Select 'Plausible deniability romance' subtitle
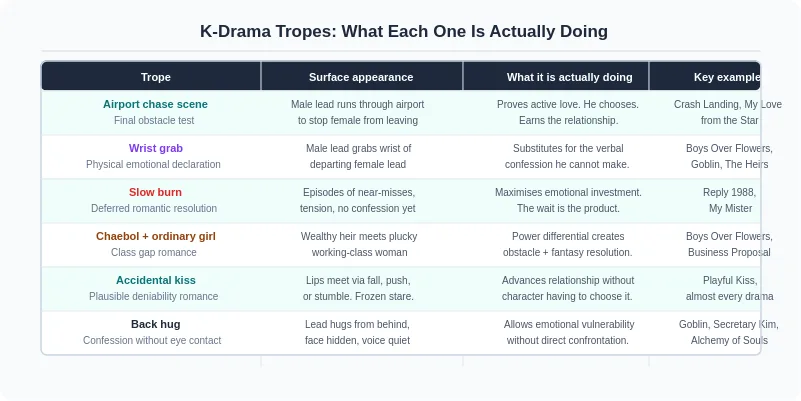This screenshot has height=401, width=801. pos(153,296)
